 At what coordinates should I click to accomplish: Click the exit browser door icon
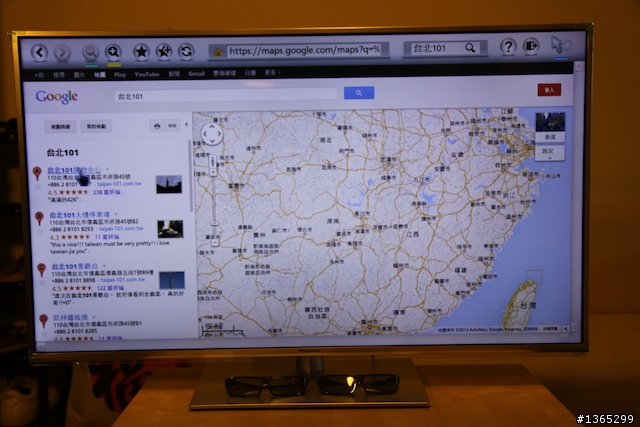[x=531, y=46]
